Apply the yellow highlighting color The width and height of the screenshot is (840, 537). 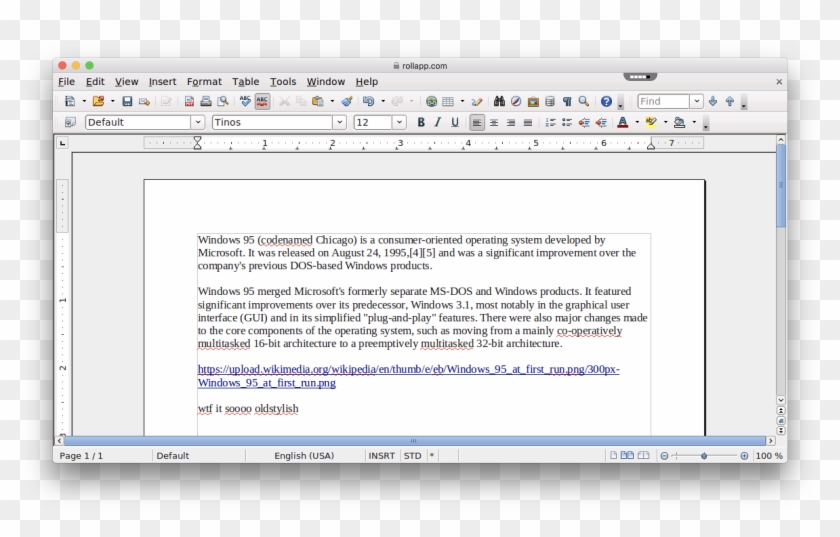tap(651, 122)
